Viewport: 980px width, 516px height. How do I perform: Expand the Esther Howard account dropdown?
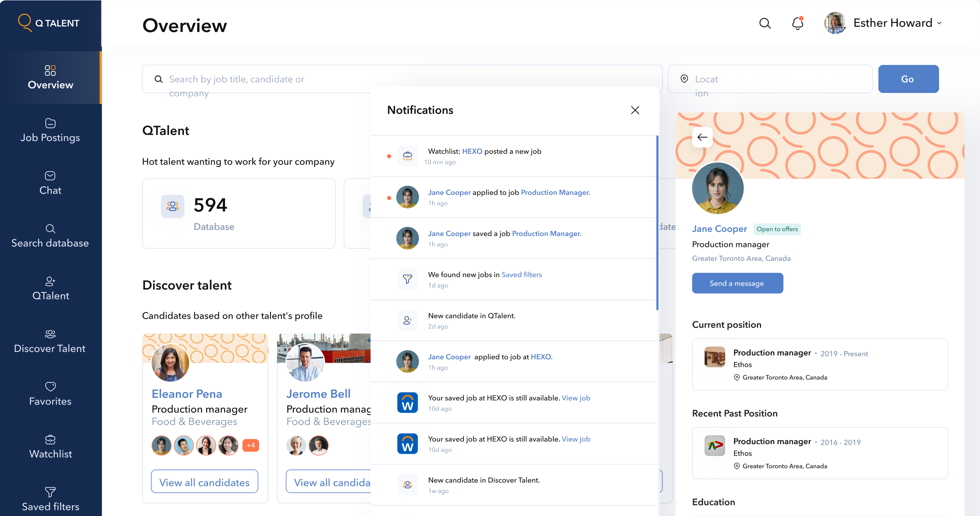tap(939, 23)
